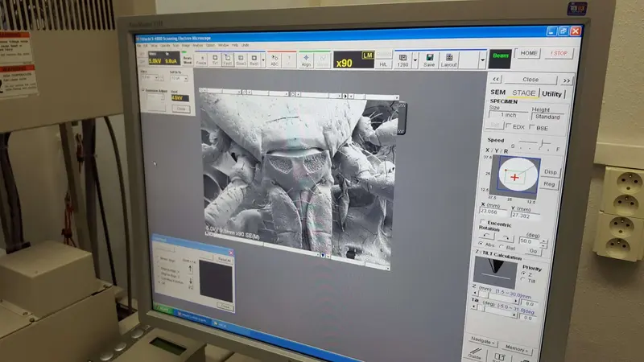
Task: Click the Freeze toolbar icon
Action: [x=201, y=59]
